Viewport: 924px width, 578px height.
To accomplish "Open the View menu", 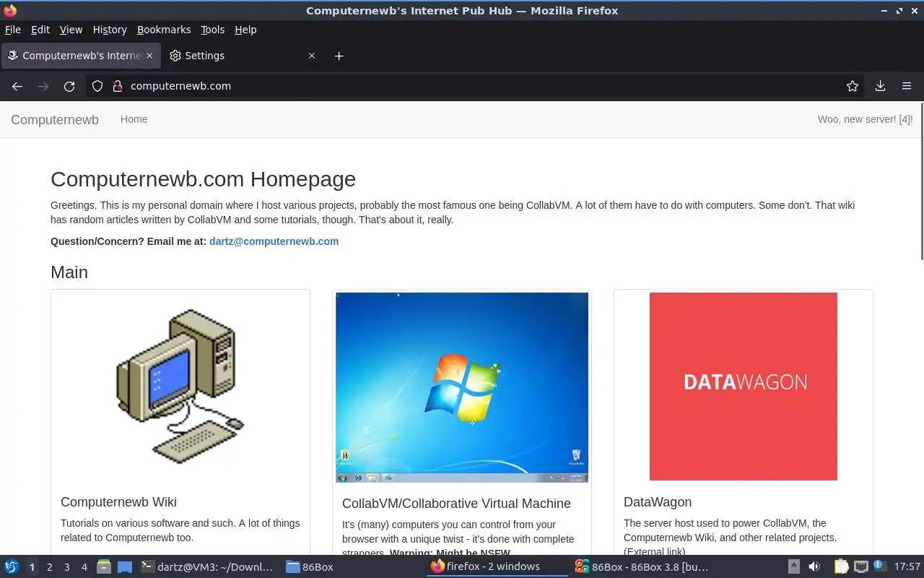I will click(71, 30).
